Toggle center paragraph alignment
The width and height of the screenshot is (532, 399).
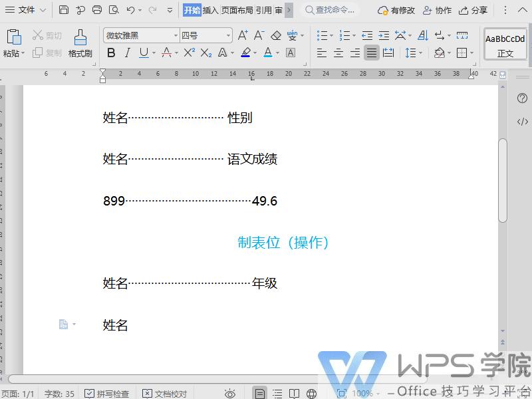[338, 52]
